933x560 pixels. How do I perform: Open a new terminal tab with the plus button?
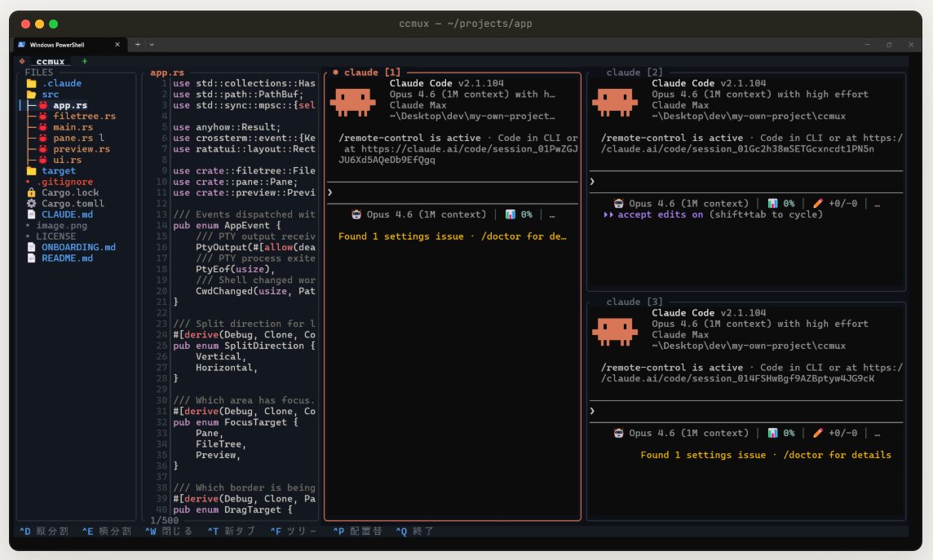tap(138, 45)
